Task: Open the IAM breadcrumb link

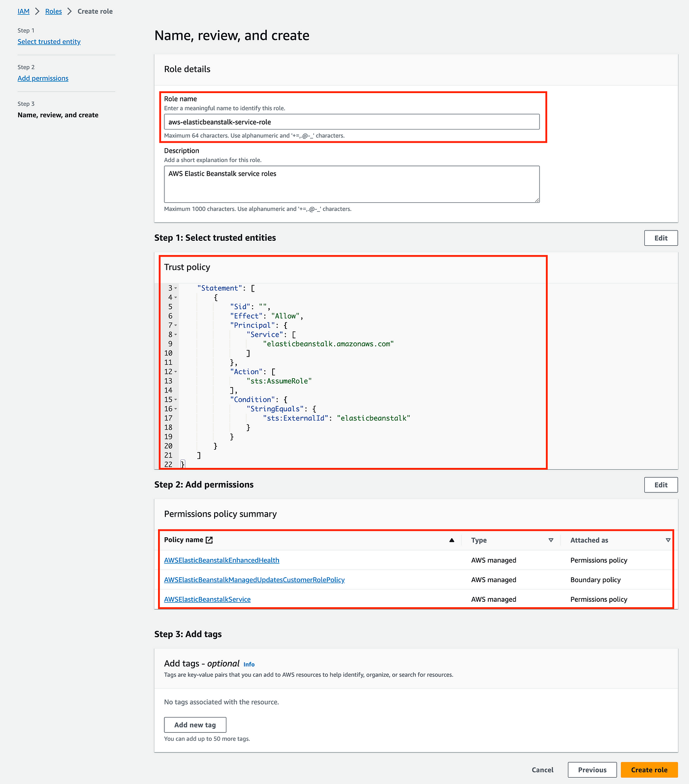Action: 24,11
